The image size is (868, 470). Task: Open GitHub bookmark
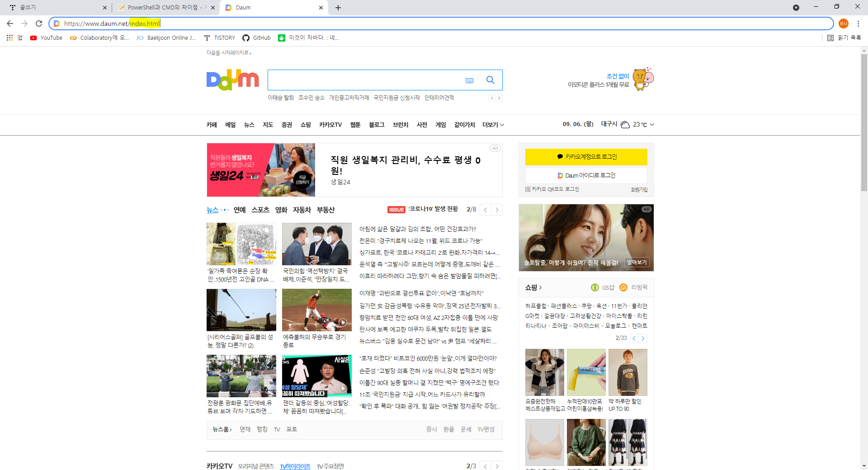pyautogui.click(x=256, y=38)
